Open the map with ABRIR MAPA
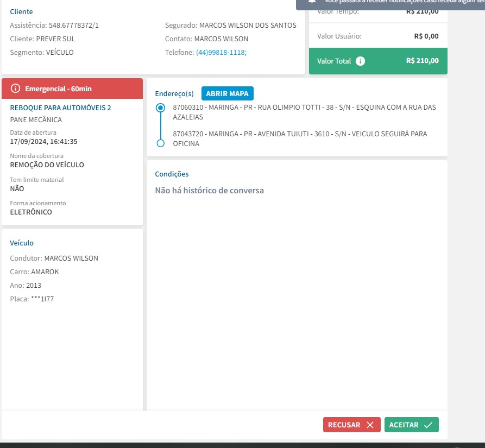Screen dimensions: 485x448 click(x=228, y=93)
